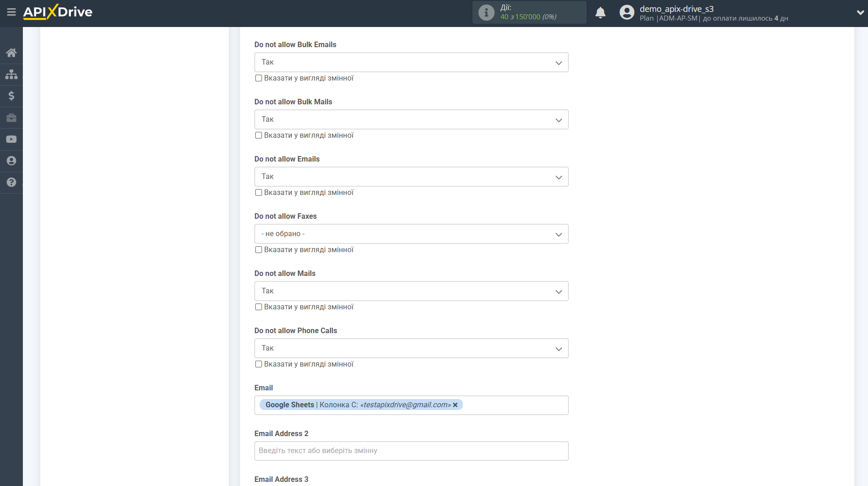868x486 pixels.
Task: Open the briefcase services icon
Action: click(11, 118)
